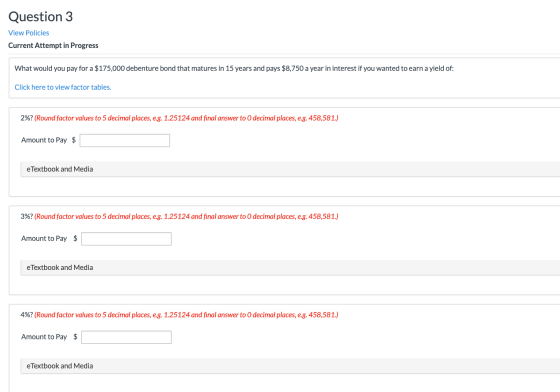Click here to view factor tables link
Image resolution: width=560 pixels, height=392 pixels.
coord(63,87)
